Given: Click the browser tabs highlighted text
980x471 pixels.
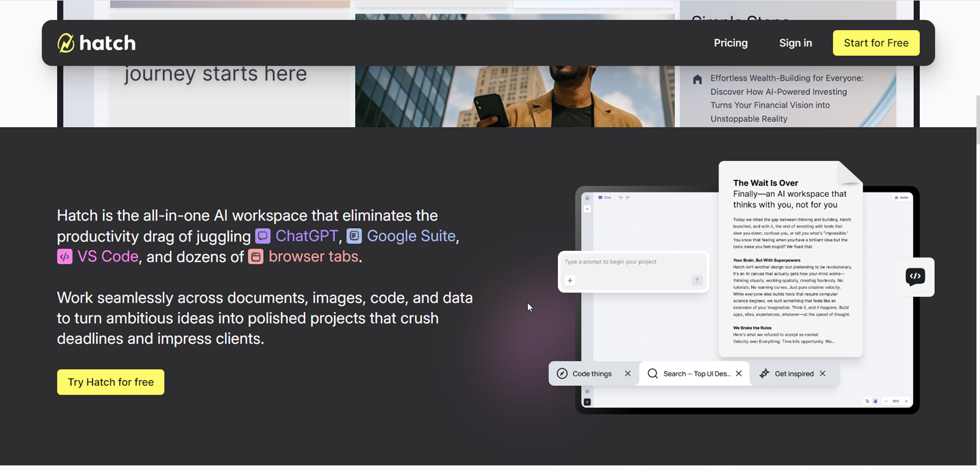Looking at the screenshot, I should [x=313, y=256].
